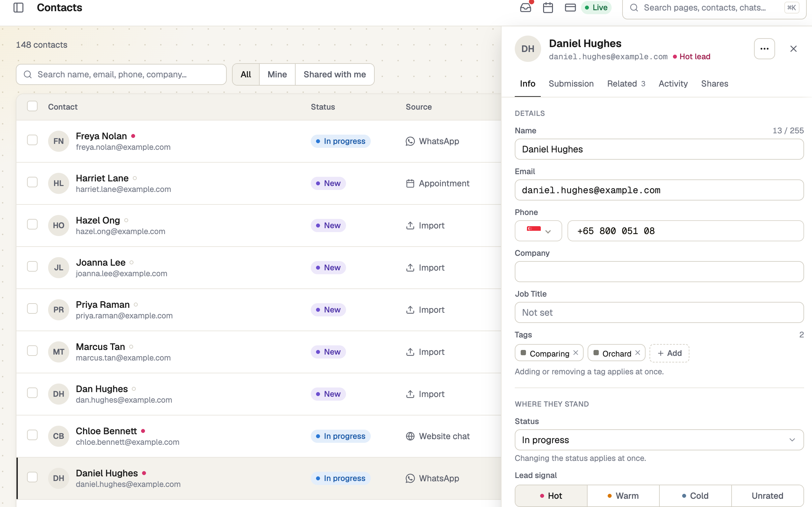Image resolution: width=812 pixels, height=507 pixels.
Task: Tick the checkbox for Freya Nolan
Action: click(32, 140)
